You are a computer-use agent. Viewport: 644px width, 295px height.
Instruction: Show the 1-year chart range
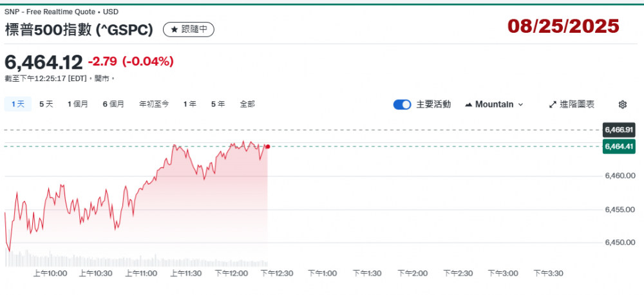pyautogui.click(x=190, y=104)
